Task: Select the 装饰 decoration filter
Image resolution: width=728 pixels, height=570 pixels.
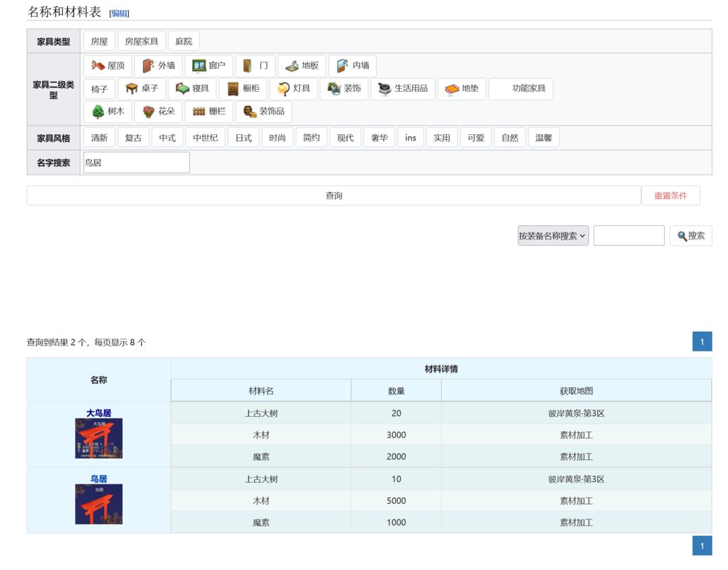Action: point(344,88)
